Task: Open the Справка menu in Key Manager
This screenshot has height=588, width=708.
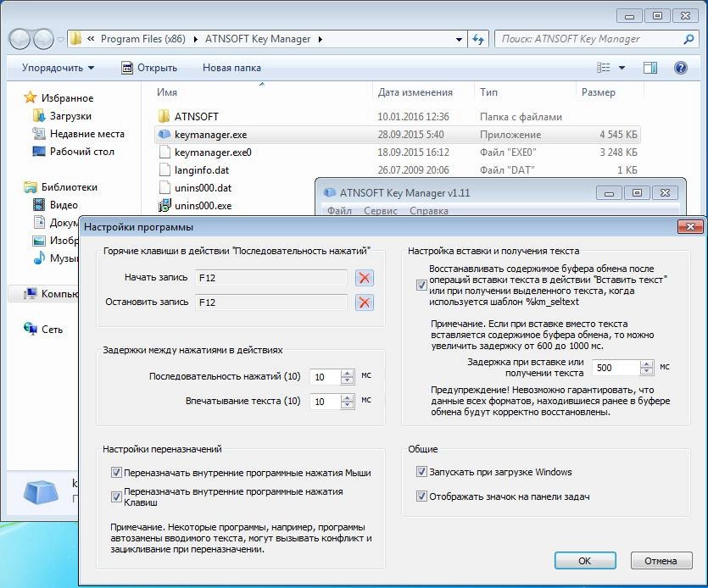Action: click(x=428, y=211)
